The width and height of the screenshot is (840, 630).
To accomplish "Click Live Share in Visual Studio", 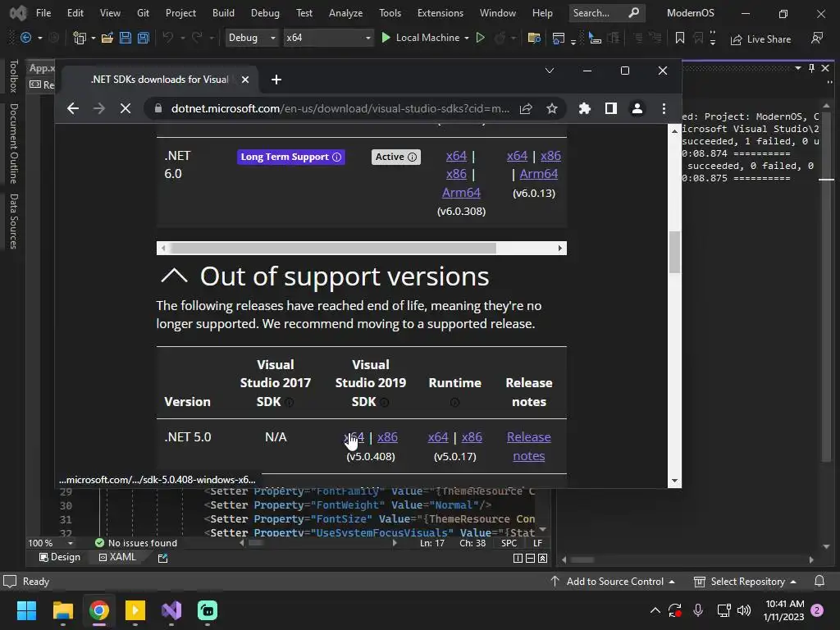I will tap(760, 39).
